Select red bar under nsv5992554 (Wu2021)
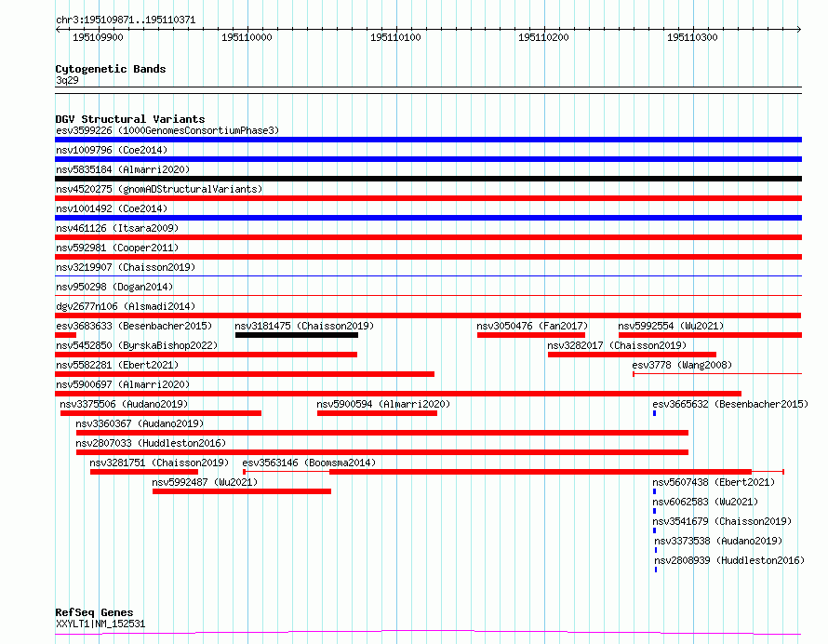This screenshot has width=828, height=644. 710,335
